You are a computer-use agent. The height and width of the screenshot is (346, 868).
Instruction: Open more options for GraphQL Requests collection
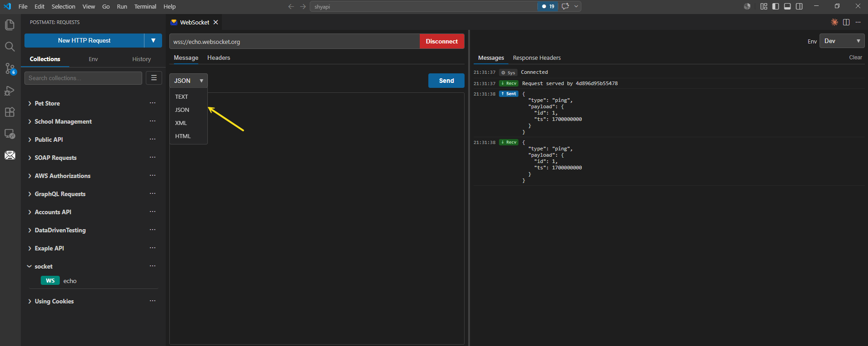click(x=153, y=193)
